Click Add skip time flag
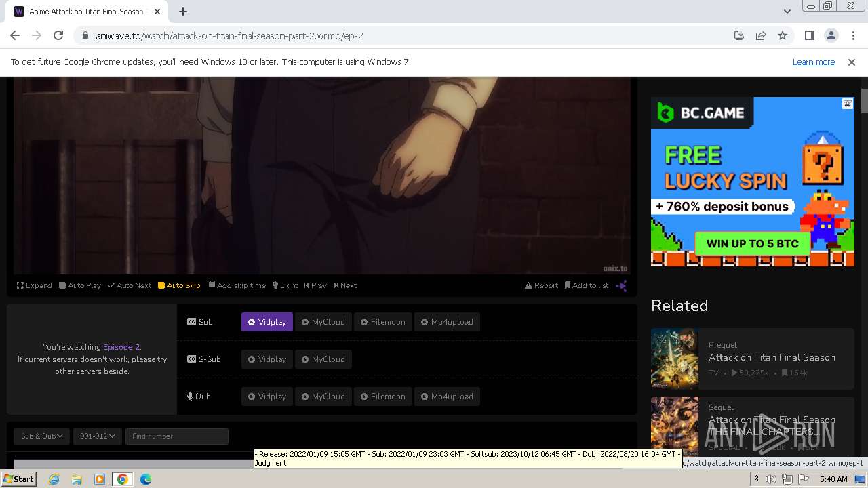 (237, 285)
